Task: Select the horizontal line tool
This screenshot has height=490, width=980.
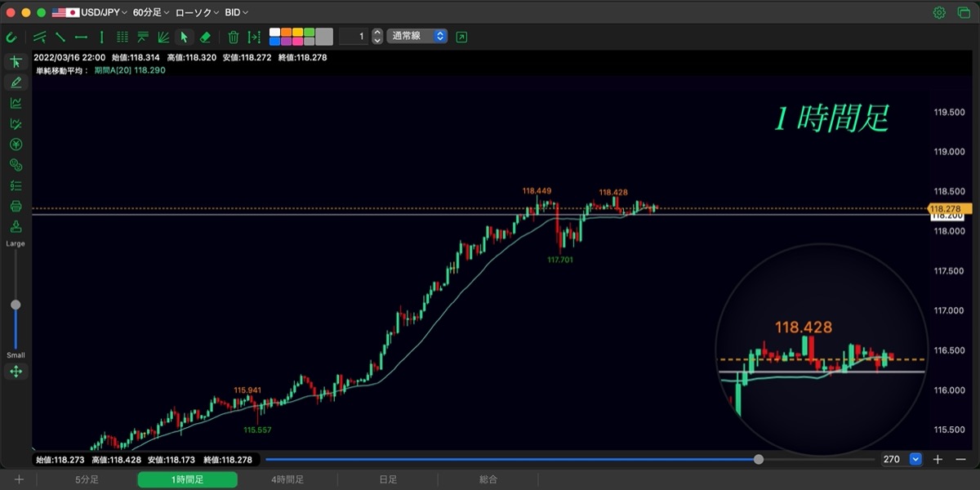Action: point(81,37)
